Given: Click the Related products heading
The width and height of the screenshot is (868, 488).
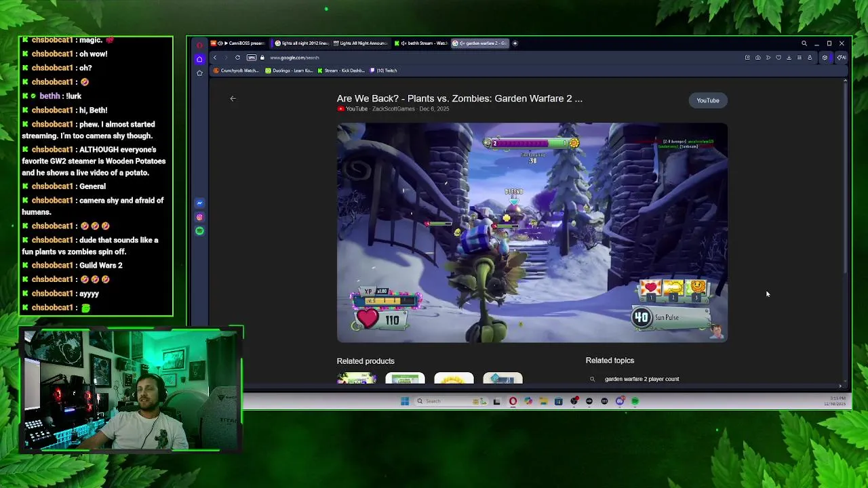Looking at the screenshot, I should tap(366, 361).
